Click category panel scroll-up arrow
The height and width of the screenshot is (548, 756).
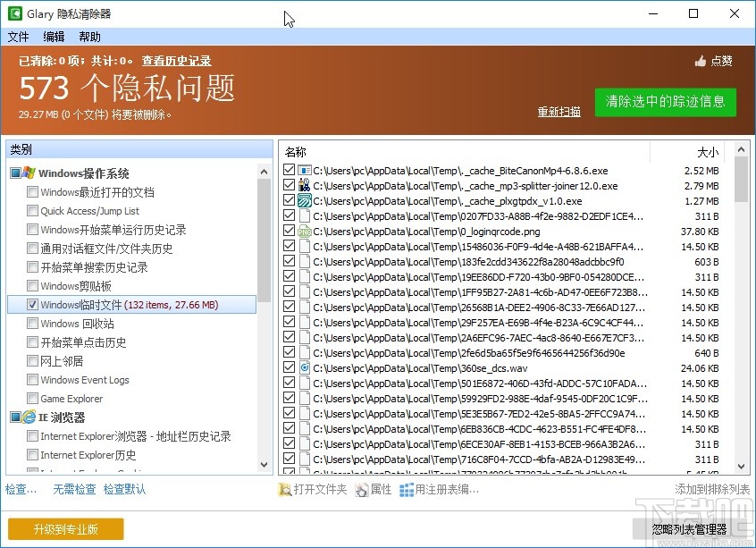pos(264,172)
